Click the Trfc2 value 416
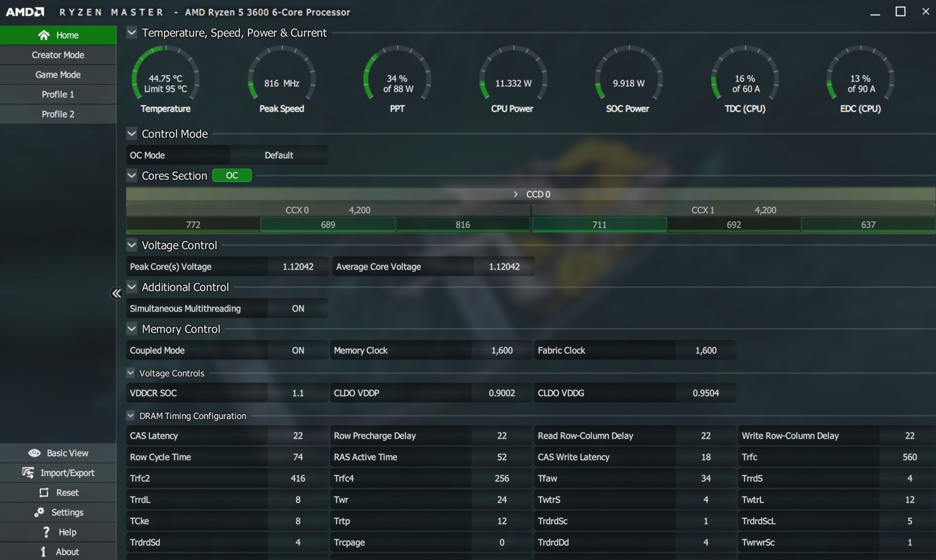The image size is (936, 560). (298, 478)
